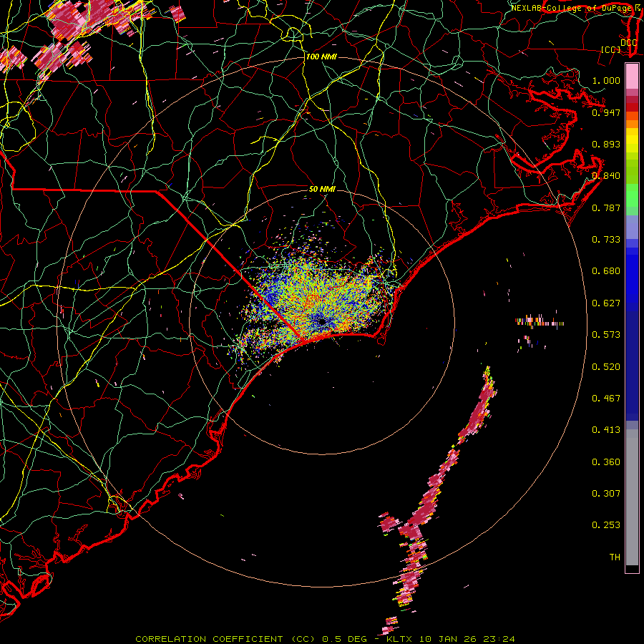Pick the periwinkle band of the color scale
The height and width of the screenshot is (644, 644).
click(x=632, y=227)
